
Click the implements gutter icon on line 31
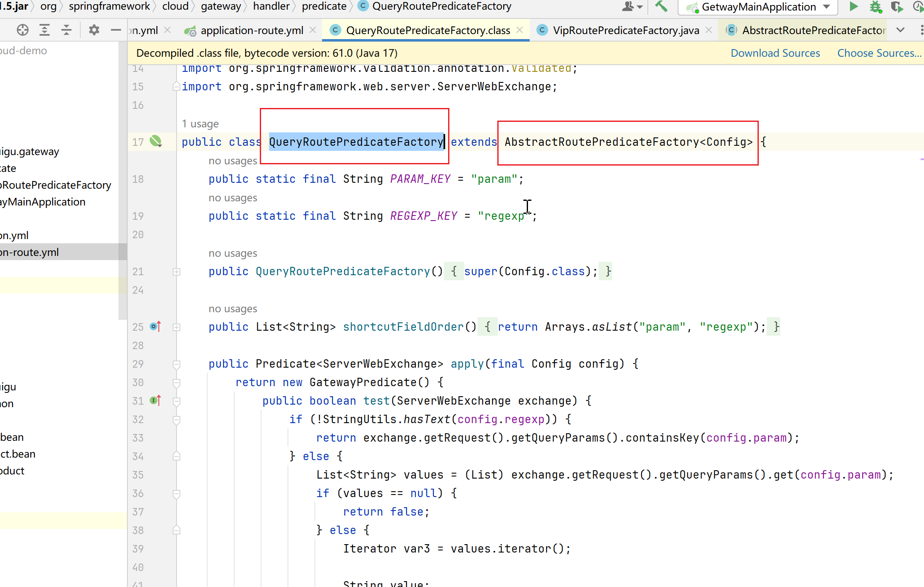click(x=156, y=400)
